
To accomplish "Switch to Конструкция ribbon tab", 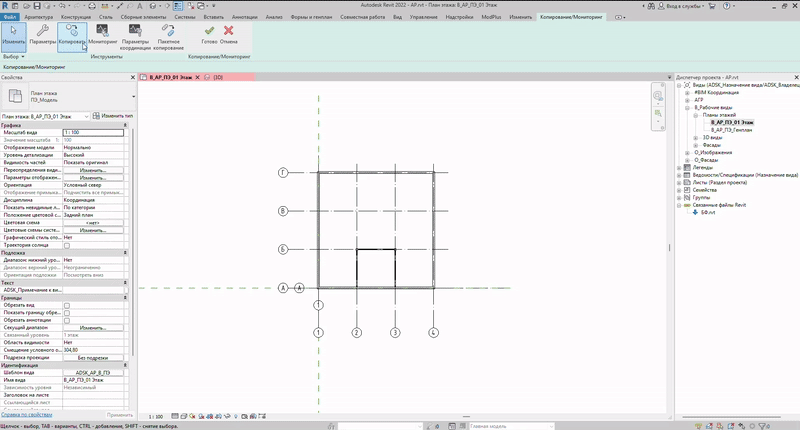I will coord(76,17).
